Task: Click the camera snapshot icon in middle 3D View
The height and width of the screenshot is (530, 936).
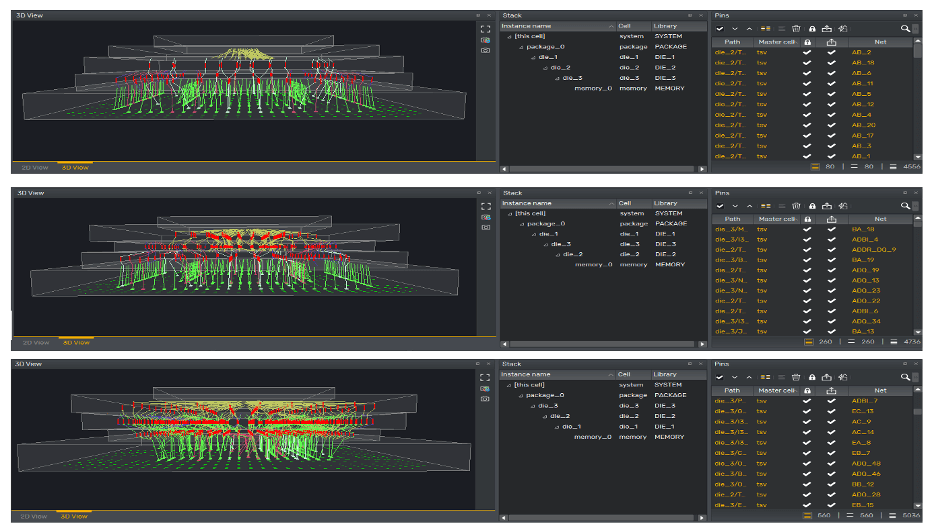Action: 485,227
